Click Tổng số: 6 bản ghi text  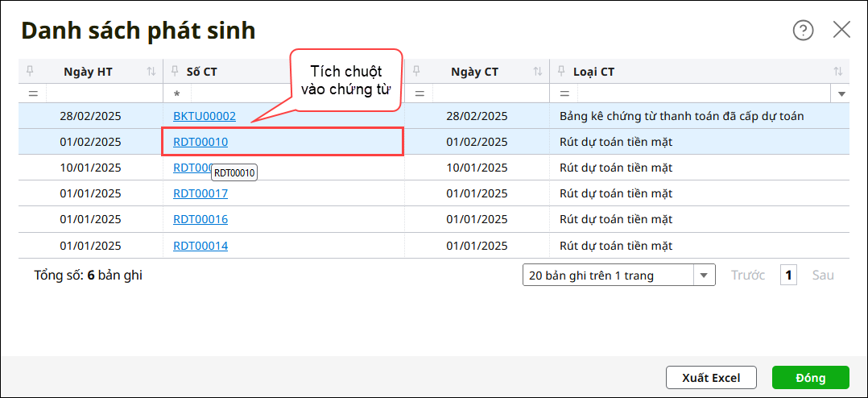coord(88,275)
